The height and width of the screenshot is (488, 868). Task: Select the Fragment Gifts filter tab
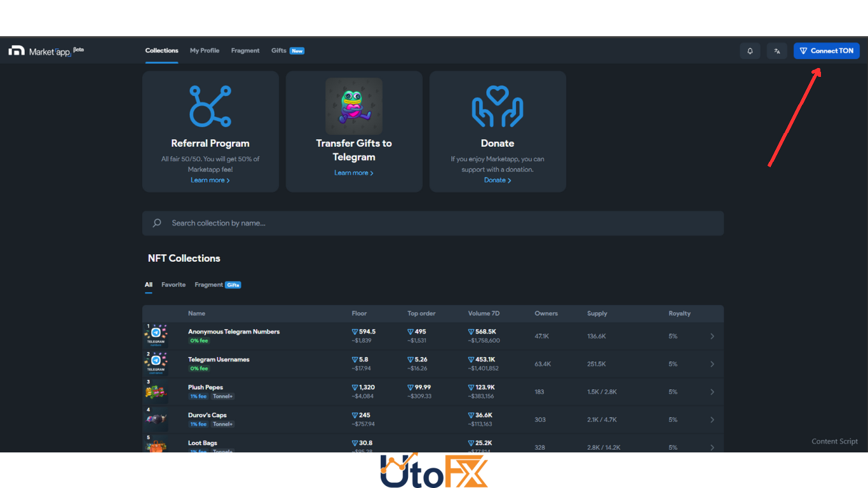coord(217,285)
